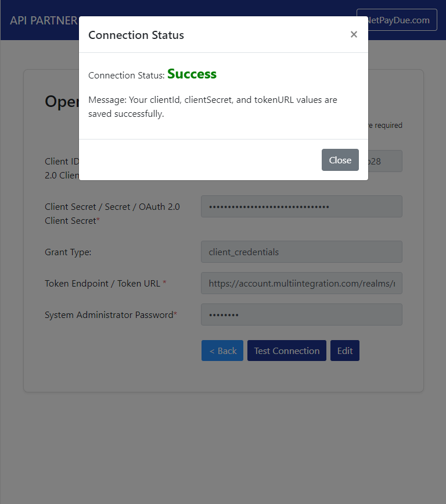Dismiss the dialog with the X icon
The image size is (446, 504).
pos(354,34)
